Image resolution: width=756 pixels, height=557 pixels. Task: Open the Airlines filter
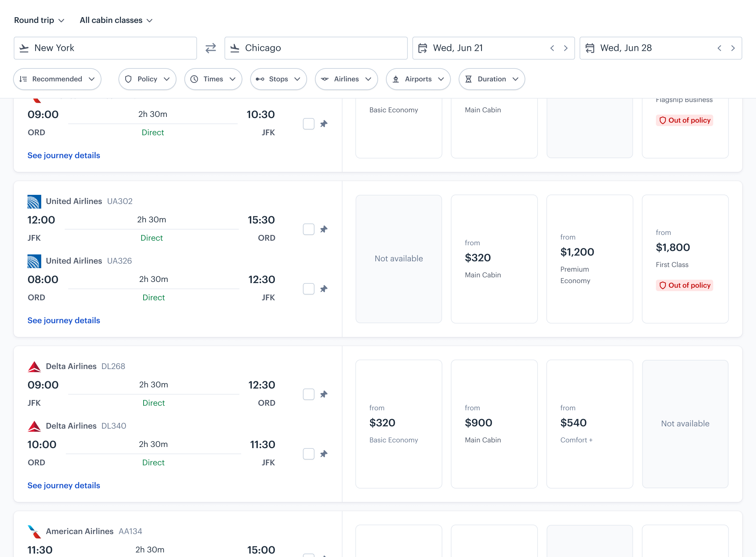pos(346,79)
